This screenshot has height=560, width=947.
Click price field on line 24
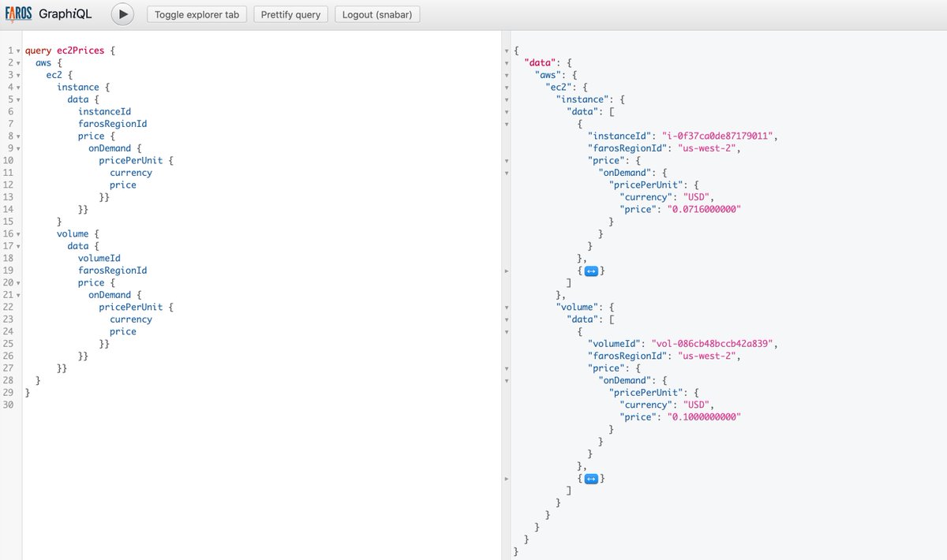pyautogui.click(x=123, y=332)
